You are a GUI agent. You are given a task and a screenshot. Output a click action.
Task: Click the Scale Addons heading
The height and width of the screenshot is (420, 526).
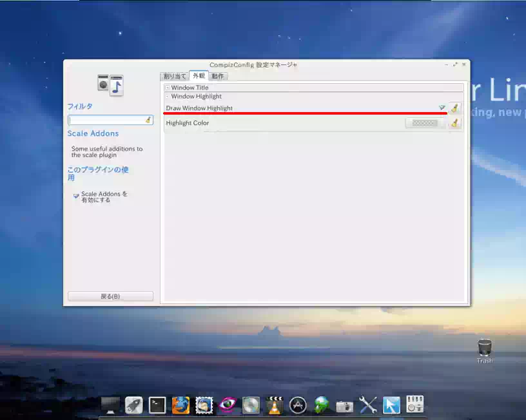click(x=93, y=133)
